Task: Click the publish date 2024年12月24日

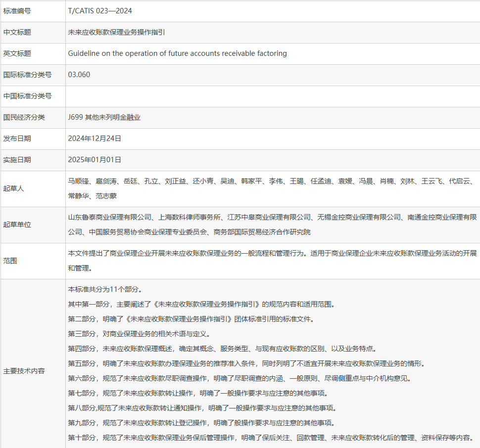Action: click(x=95, y=138)
